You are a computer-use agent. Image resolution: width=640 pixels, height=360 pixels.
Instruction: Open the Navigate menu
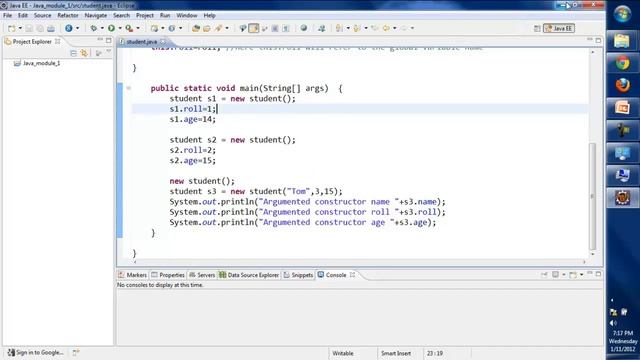point(96,16)
